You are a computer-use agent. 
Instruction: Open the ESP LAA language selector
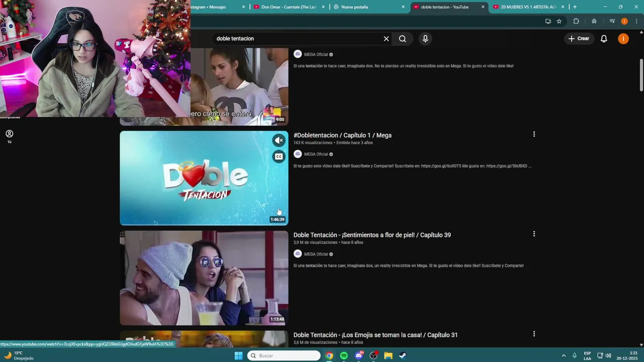coord(587,355)
